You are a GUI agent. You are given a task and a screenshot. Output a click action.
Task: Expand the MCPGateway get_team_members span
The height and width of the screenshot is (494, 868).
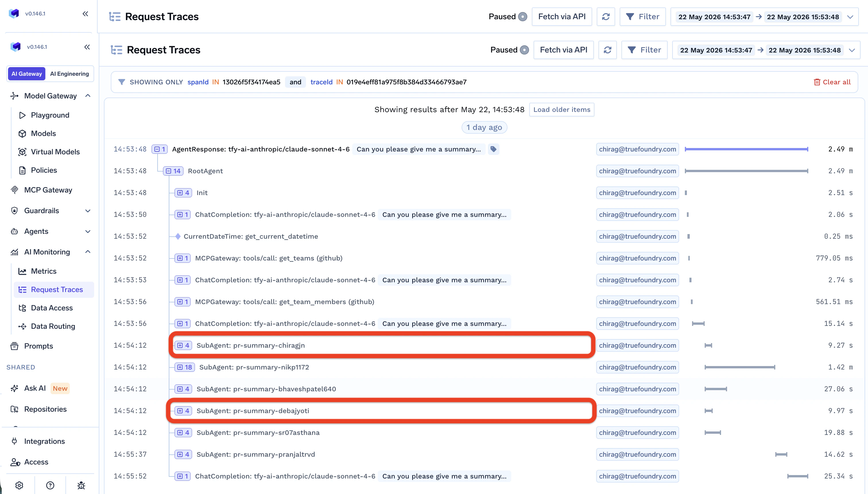183,302
